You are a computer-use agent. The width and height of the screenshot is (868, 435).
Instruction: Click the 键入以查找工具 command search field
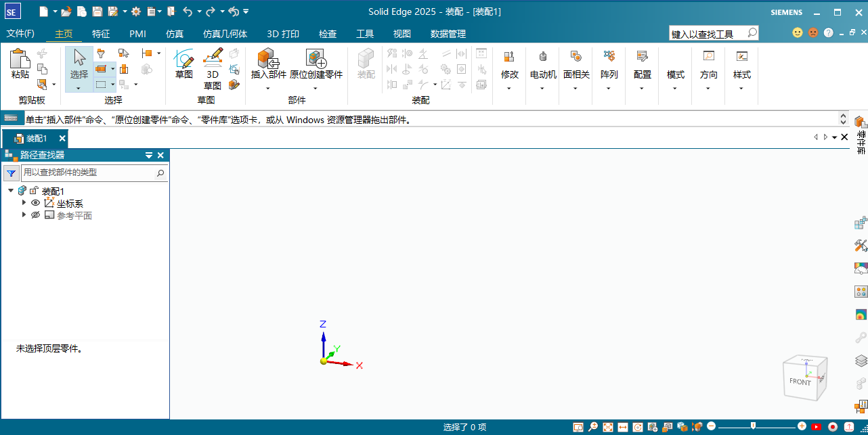point(714,33)
